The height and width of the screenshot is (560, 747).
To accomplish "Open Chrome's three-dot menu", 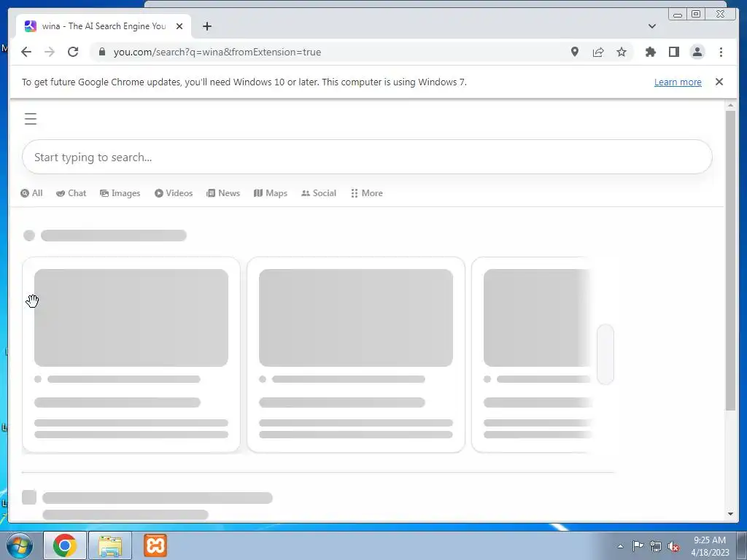I will (721, 52).
